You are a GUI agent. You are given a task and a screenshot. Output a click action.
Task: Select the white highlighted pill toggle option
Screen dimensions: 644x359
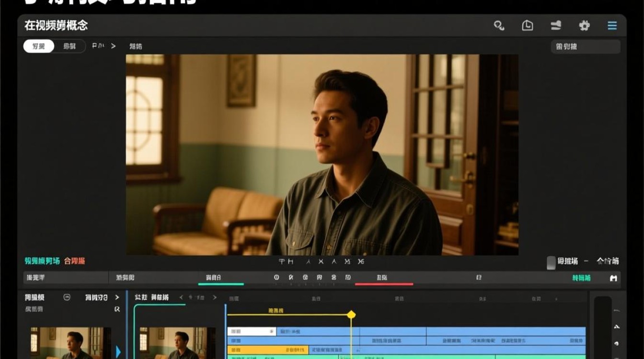coord(39,46)
